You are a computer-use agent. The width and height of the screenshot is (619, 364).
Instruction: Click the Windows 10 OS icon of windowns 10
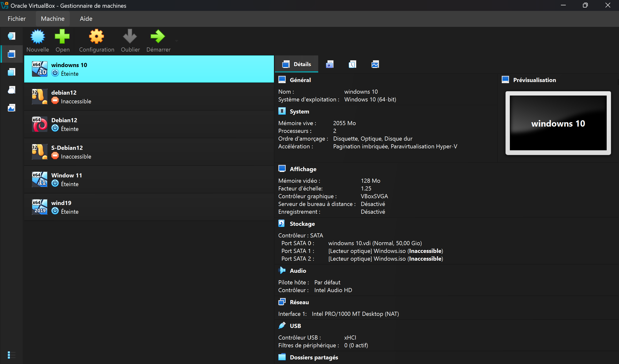39,69
